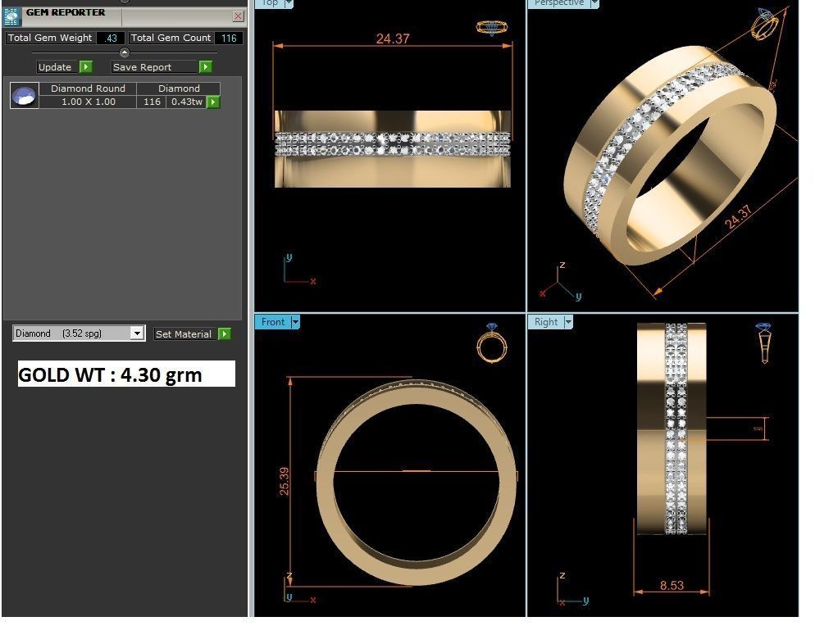Screen dimensions: 838x644
Task: Click the green arrow next to Save Report
Action: coord(206,66)
